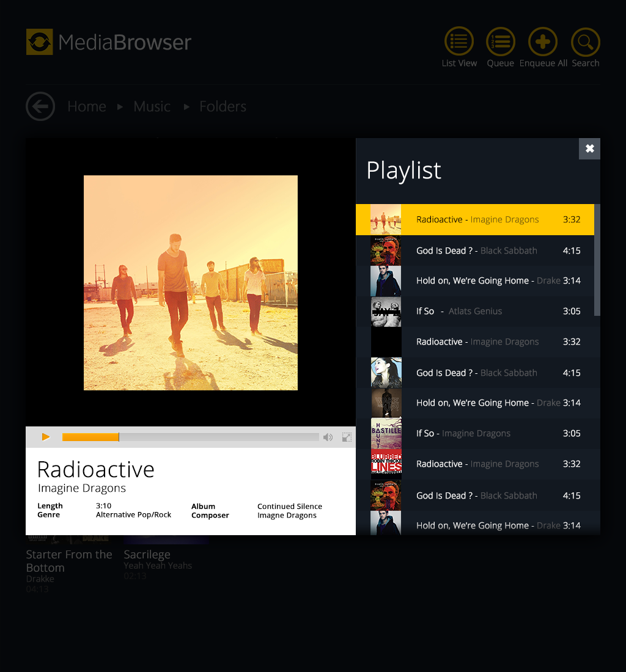Select first Hold on, We're Going Home row

pos(475,281)
